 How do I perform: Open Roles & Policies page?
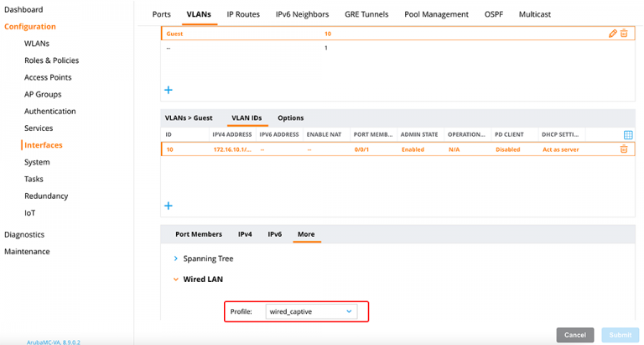click(51, 60)
